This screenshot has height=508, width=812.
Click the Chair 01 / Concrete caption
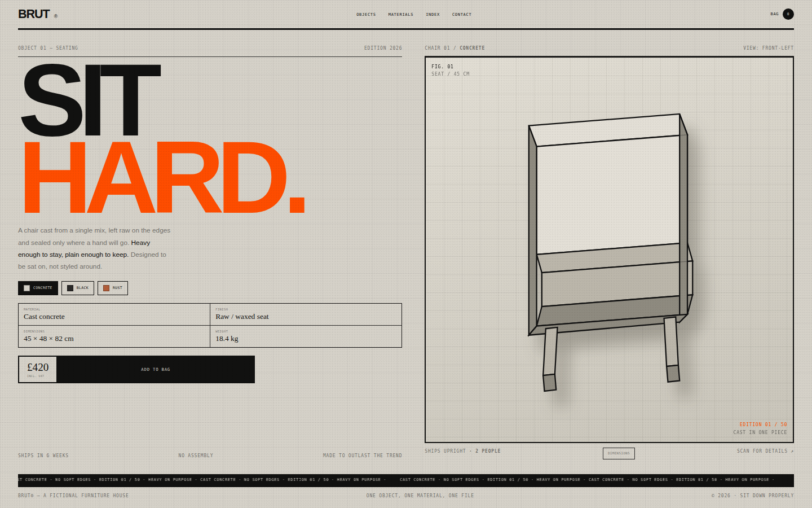[x=454, y=48]
